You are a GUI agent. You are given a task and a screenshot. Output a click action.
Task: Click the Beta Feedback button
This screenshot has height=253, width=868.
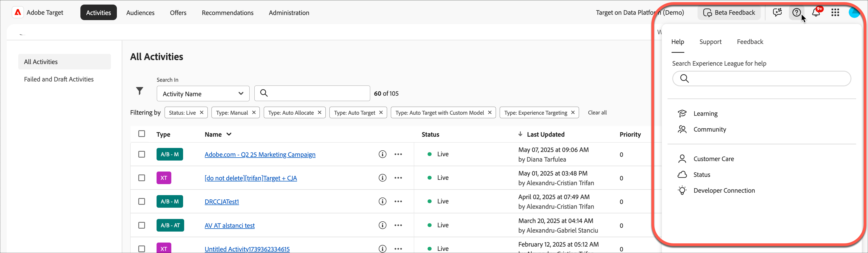click(729, 13)
